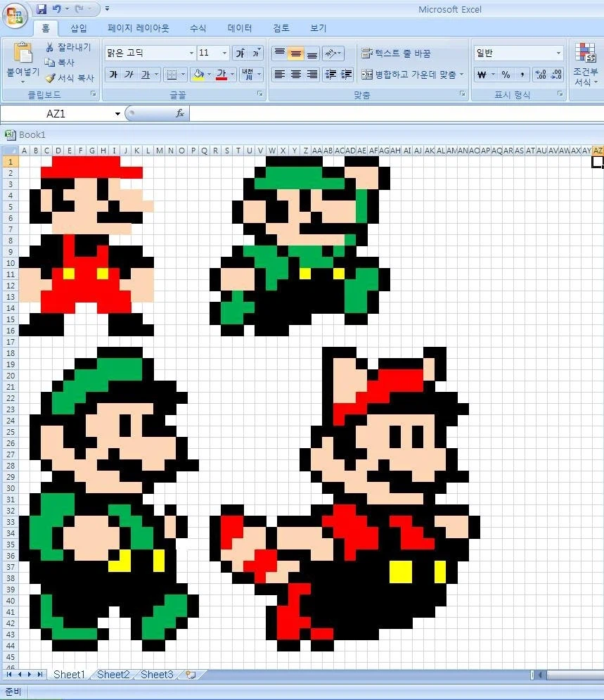Apply the yellow fill color bucket

pos(198,75)
